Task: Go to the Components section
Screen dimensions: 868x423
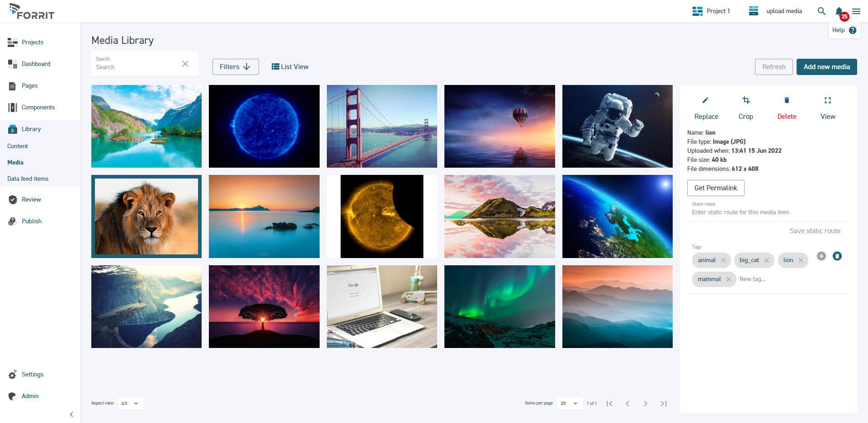Action: [38, 108]
